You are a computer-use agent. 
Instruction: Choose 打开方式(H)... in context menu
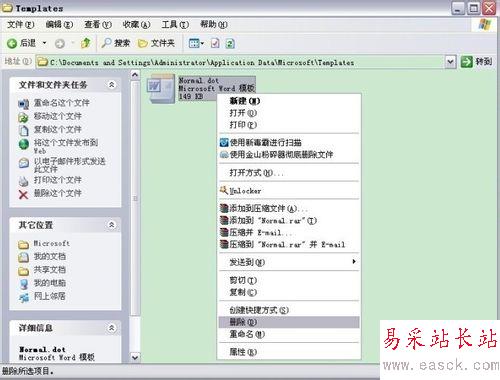[x=289, y=173]
